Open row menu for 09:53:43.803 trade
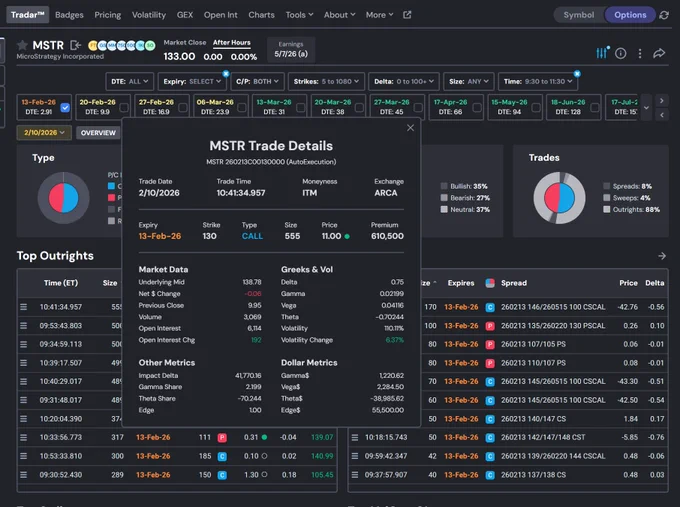The height and width of the screenshot is (507, 680). point(23,325)
